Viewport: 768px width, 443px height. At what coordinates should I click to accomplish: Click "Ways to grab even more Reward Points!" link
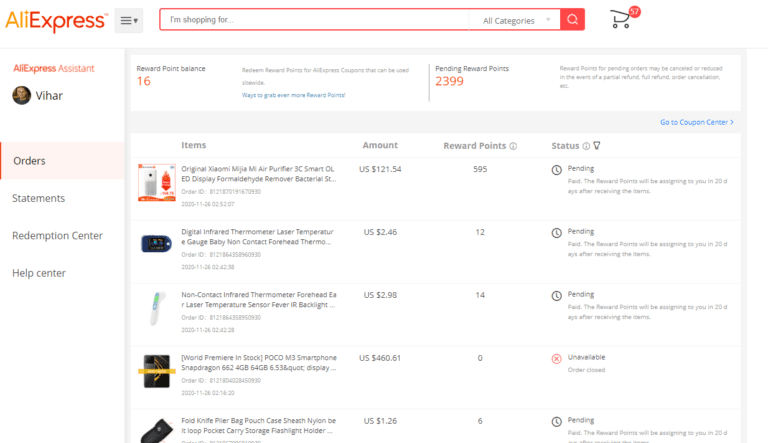[x=293, y=95]
